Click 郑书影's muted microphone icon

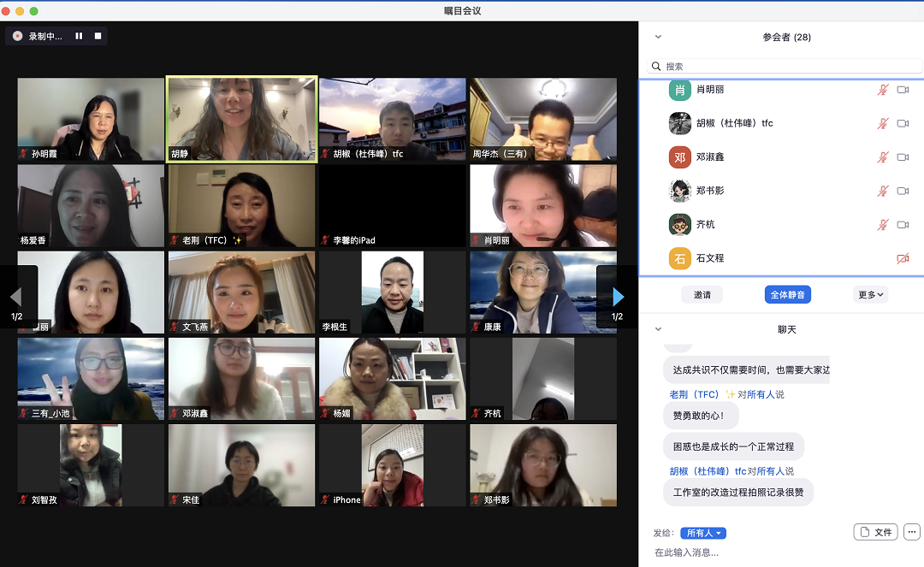pyautogui.click(x=883, y=191)
